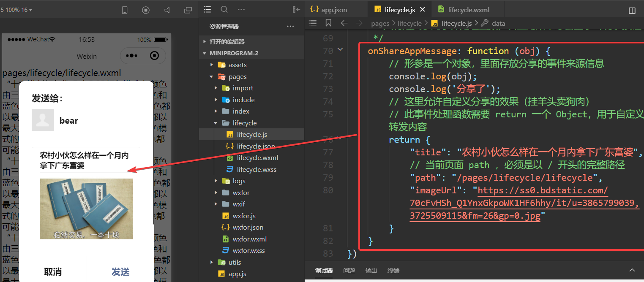
Task: Open wxfor.wxss in the file tree
Action: pyautogui.click(x=252, y=251)
